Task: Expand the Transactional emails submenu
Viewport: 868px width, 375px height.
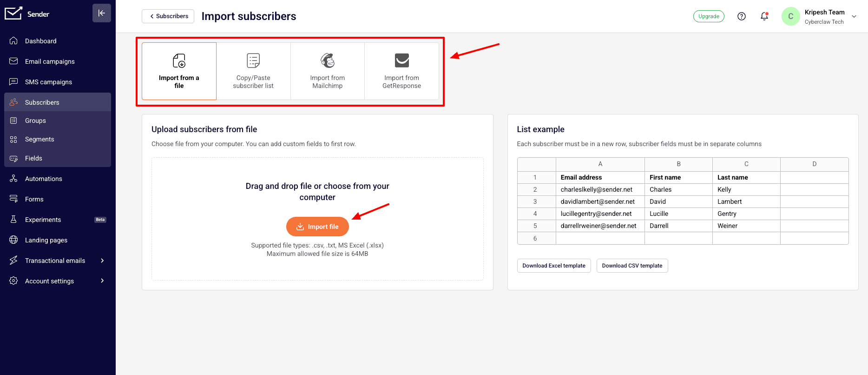Action: 102,261
